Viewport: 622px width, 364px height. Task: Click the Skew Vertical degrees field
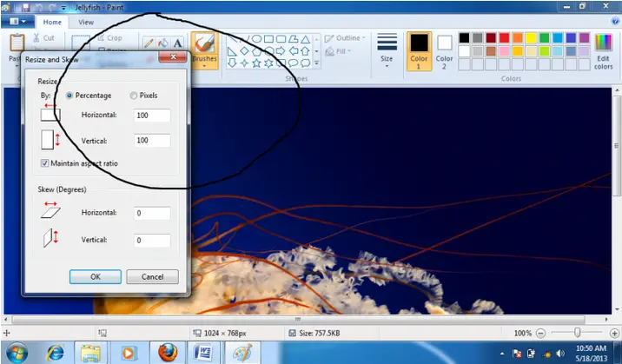(152, 241)
